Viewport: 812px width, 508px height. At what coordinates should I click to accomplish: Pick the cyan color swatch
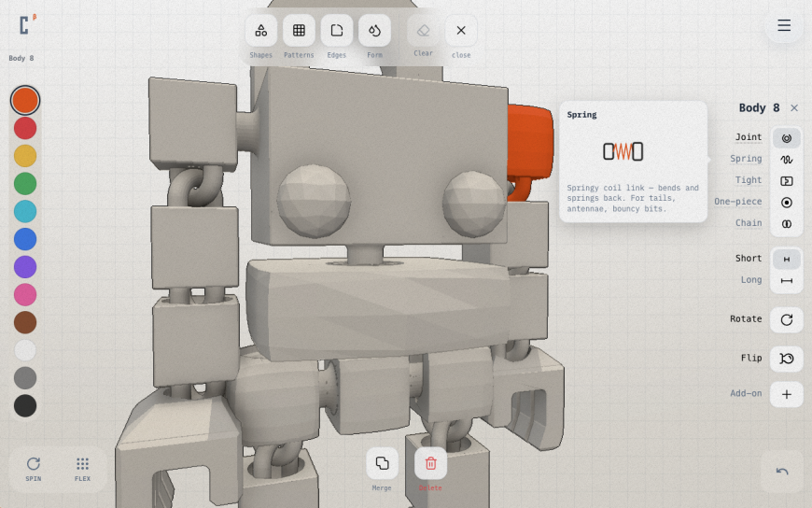click(25, 211)
